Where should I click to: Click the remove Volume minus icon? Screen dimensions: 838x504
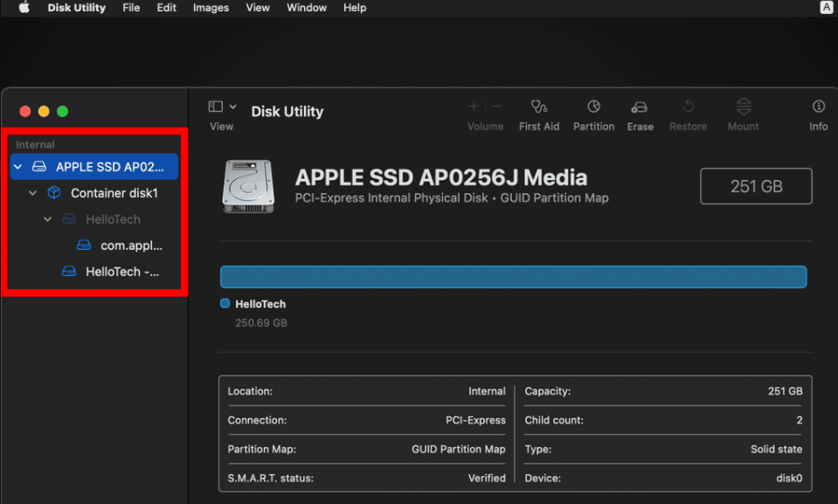(x=497, y=107)
